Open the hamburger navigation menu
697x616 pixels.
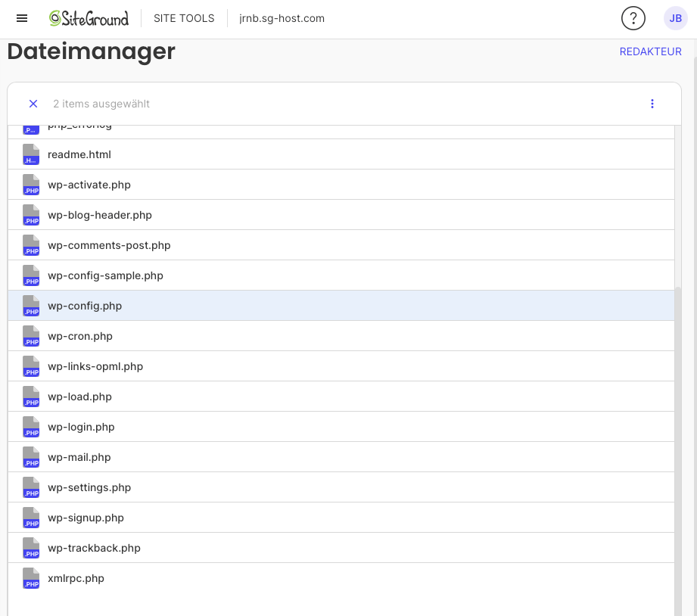22,18
